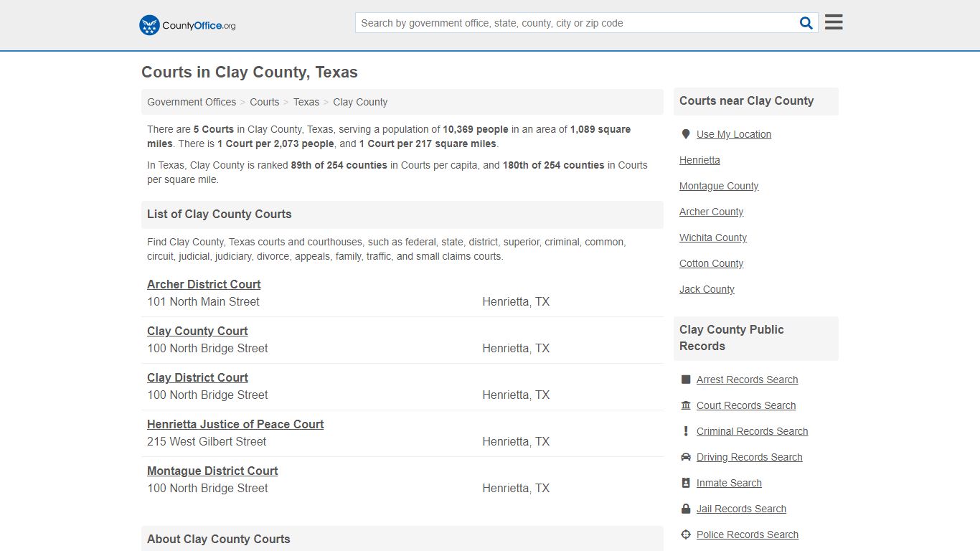Click the magnifying glass search icon
The height and width of the screenshot is (551, 980).
pos(806,23)
